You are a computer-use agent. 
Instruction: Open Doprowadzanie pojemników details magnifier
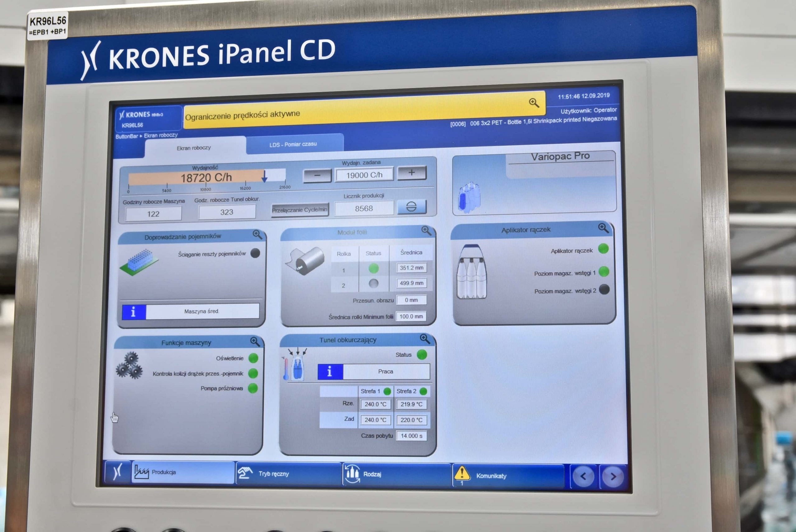pos(257,234)
